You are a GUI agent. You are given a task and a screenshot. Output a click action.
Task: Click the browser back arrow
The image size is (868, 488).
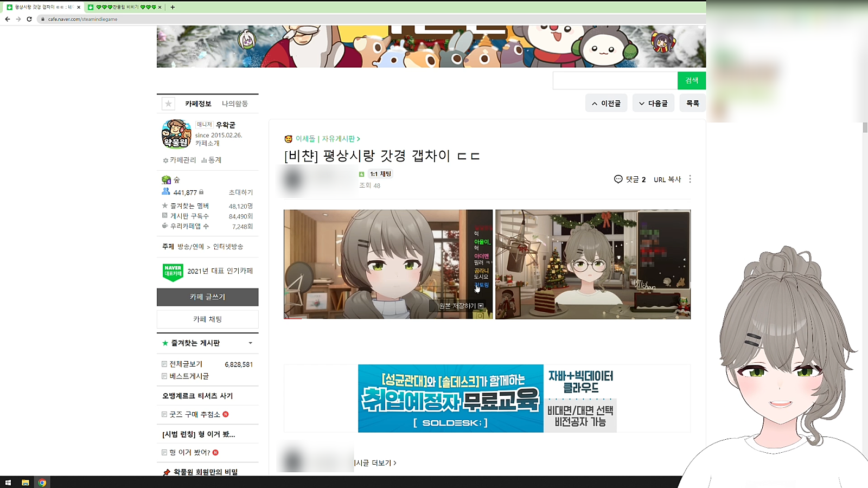(8, 19)
